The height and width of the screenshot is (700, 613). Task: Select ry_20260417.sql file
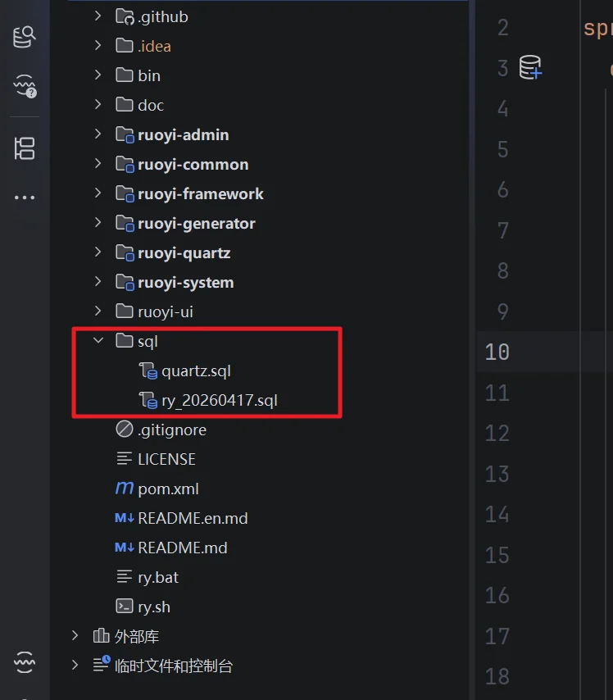pyautogui.click(x=219, y=401)
